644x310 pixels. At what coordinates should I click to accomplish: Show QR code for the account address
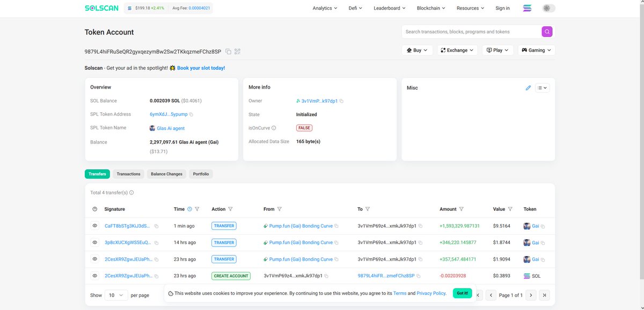[238, 52]
